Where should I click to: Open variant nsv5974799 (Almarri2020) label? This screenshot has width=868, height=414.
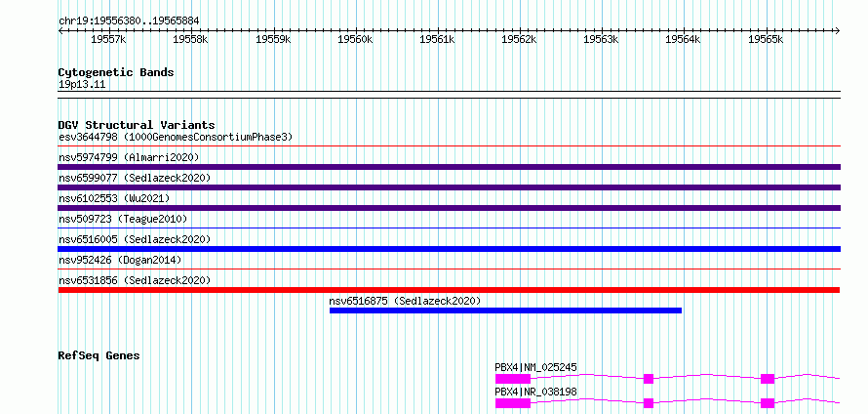(129, 157)
